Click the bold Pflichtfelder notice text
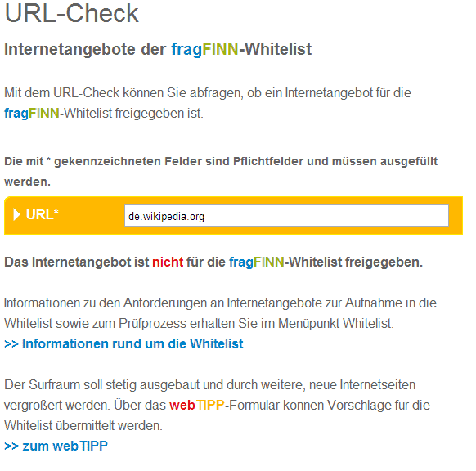Image resolution: width=476 pixels, height=471 pixels. coord(221,172)
